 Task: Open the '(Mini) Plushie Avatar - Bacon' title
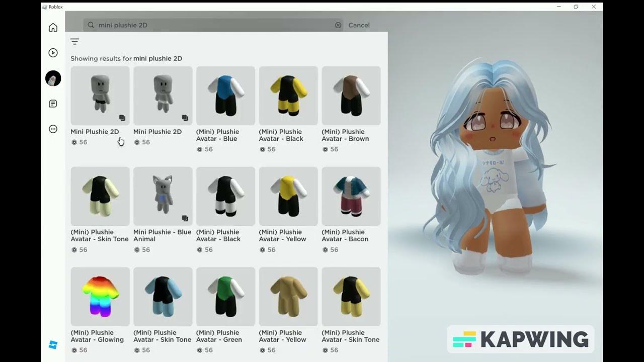pyautogui.click(x=345, y=236)
